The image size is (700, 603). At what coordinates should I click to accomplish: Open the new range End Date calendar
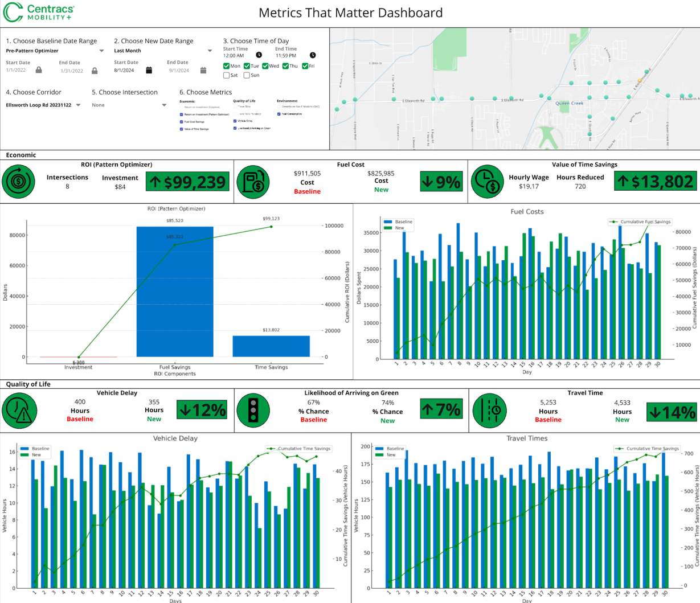pyautogui.click(x=203, y=71)
